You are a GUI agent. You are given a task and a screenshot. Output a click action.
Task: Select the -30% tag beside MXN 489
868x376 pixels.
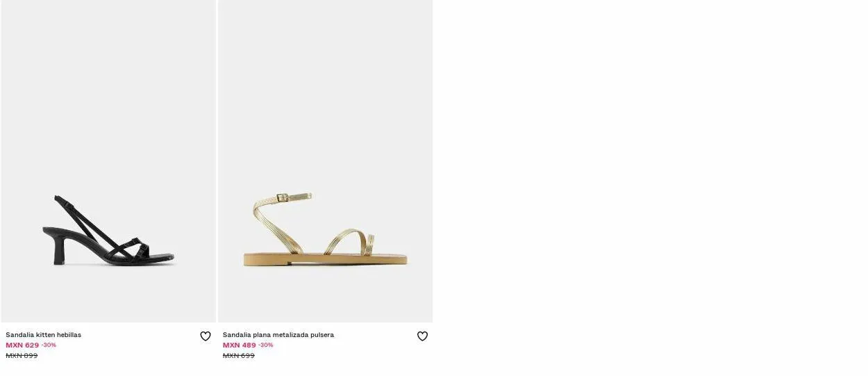pos(266,345)
